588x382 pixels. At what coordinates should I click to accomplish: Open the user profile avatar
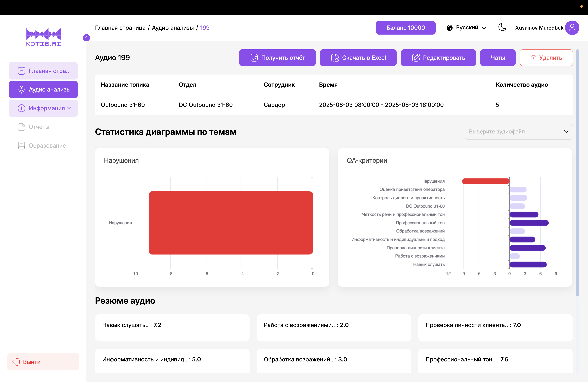572,28
